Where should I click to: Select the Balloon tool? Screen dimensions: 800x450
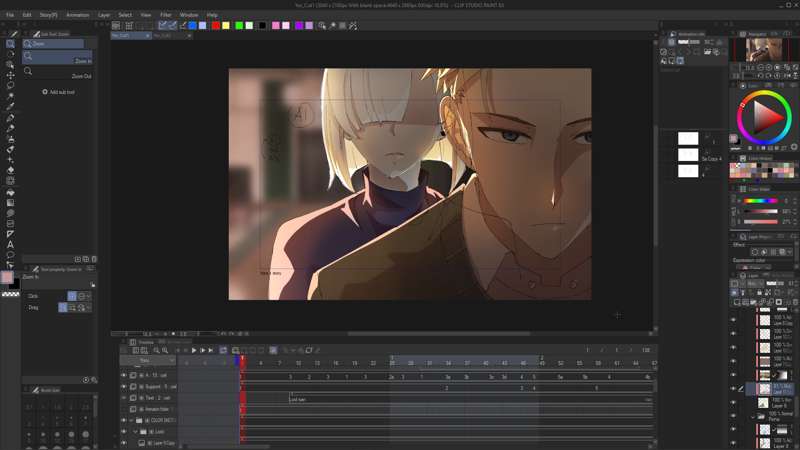(x=10, y=255)
